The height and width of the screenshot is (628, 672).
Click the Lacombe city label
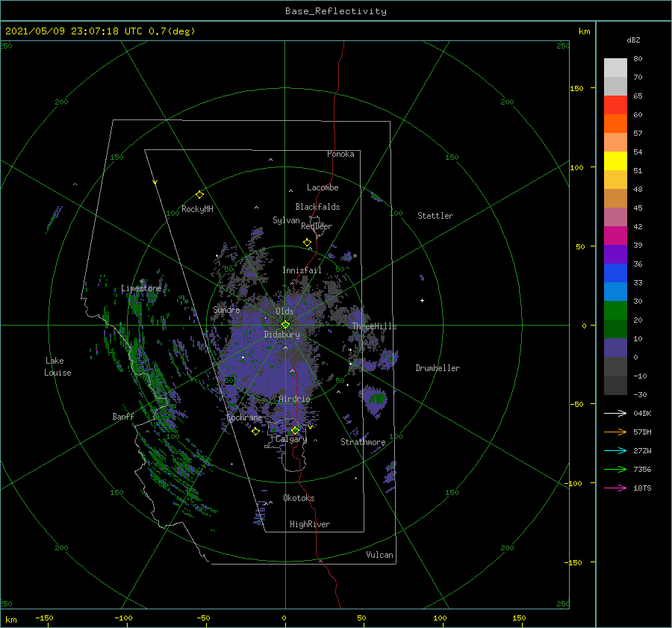click(323, 187)
